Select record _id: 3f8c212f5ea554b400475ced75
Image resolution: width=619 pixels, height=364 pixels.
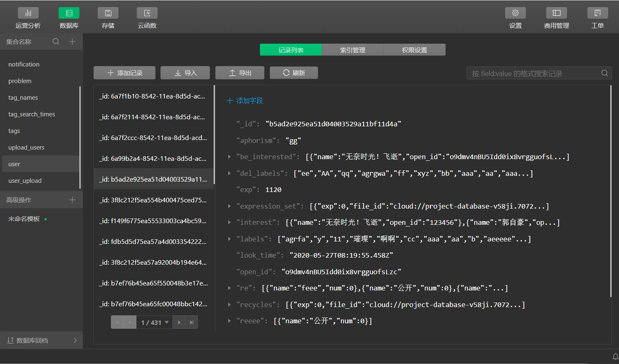point(153,200)
